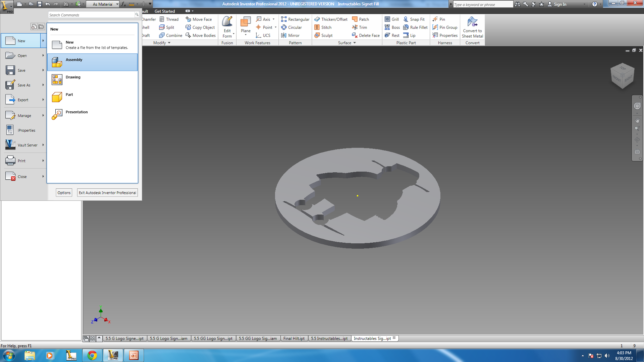
Task: Select the Mirror tool
Action: (x=290, y=36)
